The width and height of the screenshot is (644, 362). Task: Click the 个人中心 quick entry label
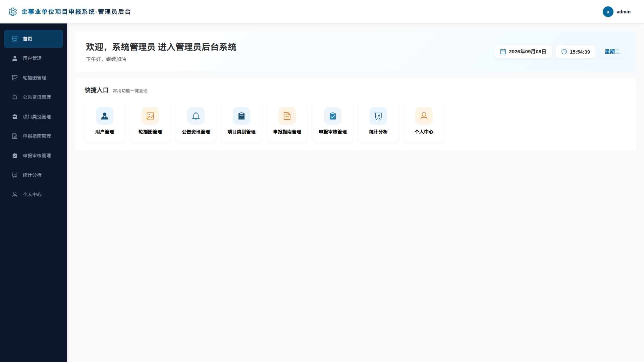[x=424, y=132]
